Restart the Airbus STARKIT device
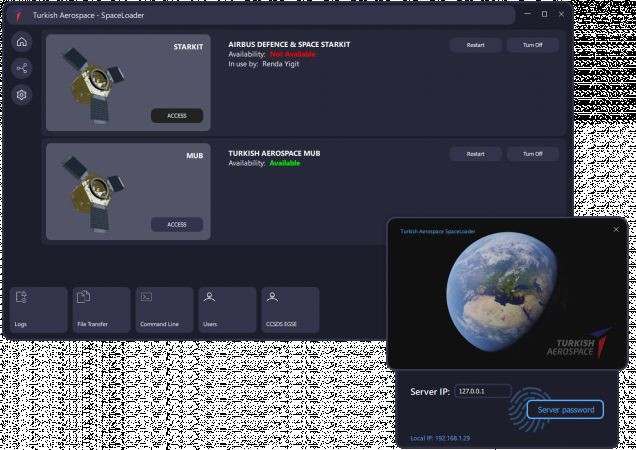This screenshot has height=450, width=636. (475, 45)
